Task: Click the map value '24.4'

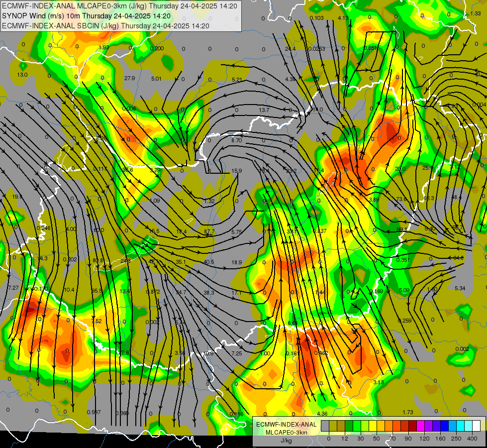Action: coord(290,49)
